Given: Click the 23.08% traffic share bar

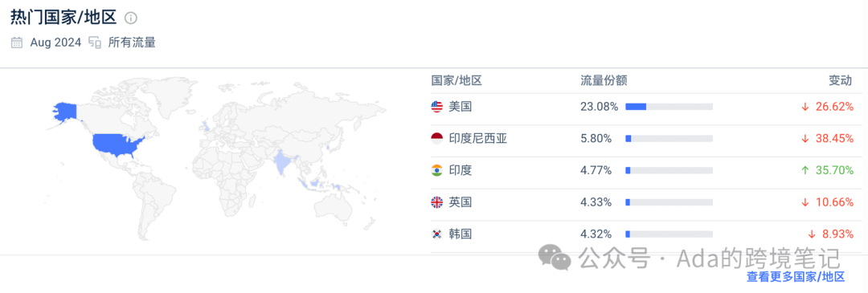Looking at the screenshot, I should point(669,107).
